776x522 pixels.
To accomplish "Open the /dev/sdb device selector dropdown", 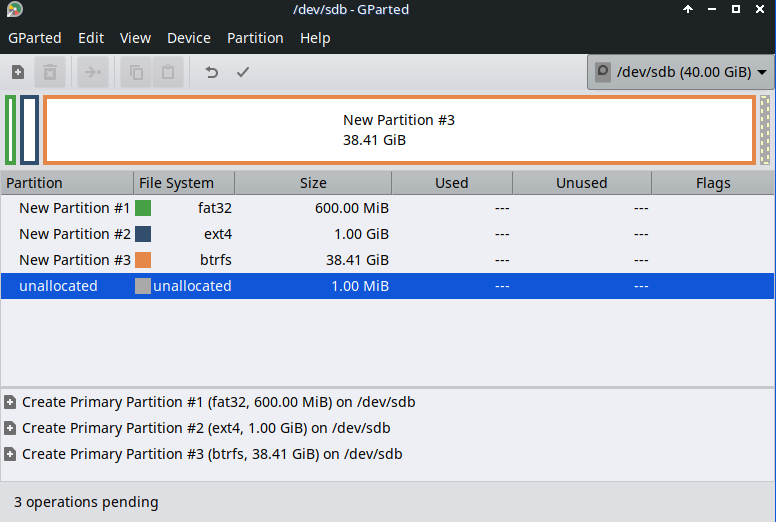I will (x=680, y=72).
